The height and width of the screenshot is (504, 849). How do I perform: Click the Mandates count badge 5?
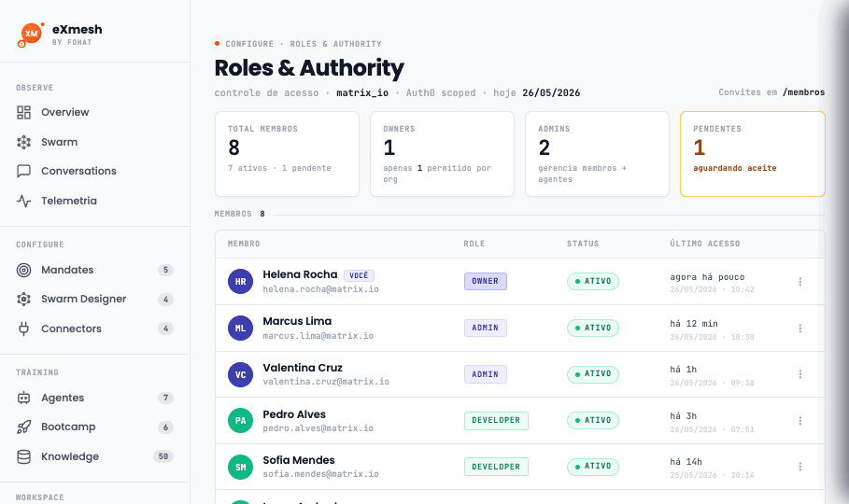165,270
